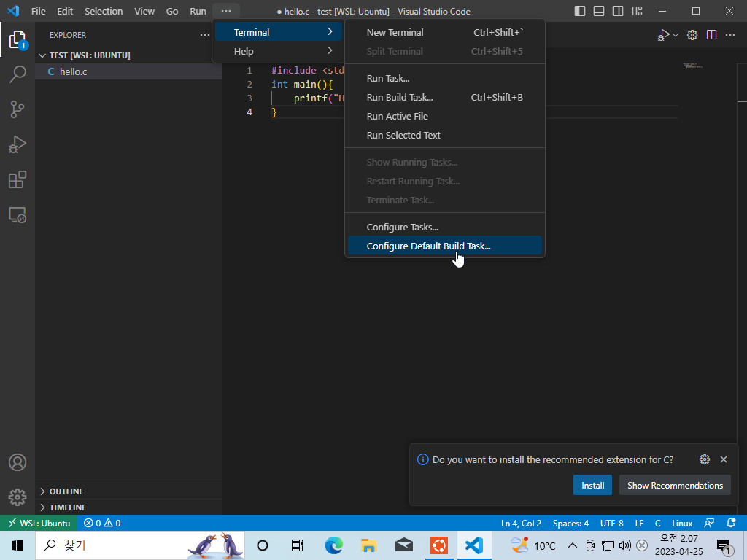Viewport: 747px width, 560px height.
Task: Open Explorer Views and More Actions ellipsis
Action: pyautogui.click(x=205, y=35)
